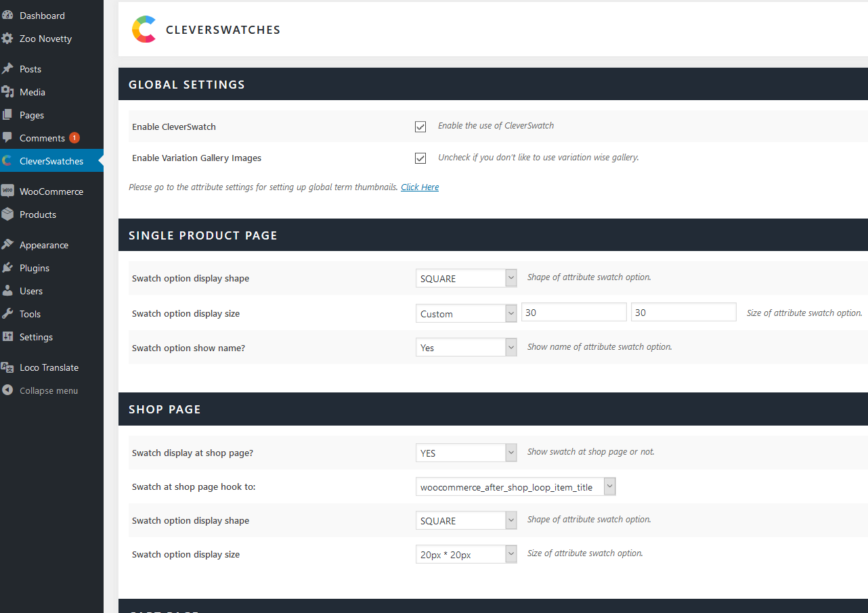Click 'Show swatch at shop page or not.' text
Viewport: 868px width, 613px height.
(591, 452)
